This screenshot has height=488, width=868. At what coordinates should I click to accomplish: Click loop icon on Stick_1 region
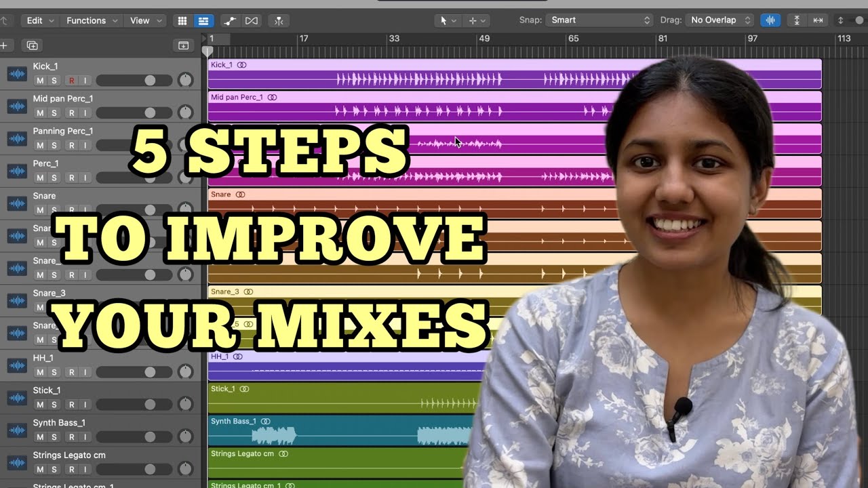[x=244, y=389]
